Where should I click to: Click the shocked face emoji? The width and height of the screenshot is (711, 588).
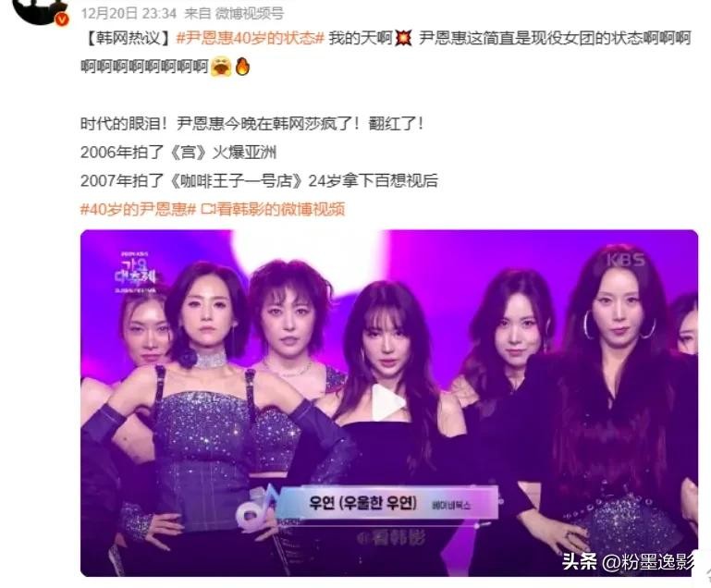[221, 67]
